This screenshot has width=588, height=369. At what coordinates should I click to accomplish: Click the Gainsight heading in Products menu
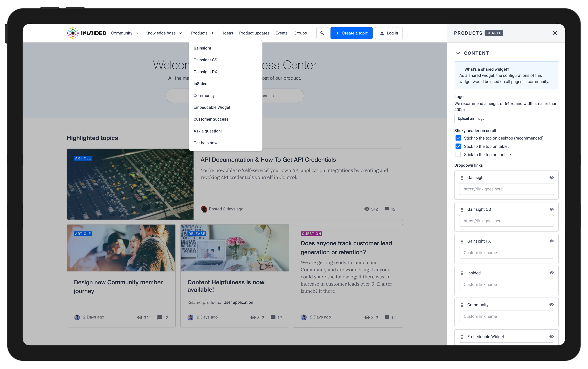[202, 48]
